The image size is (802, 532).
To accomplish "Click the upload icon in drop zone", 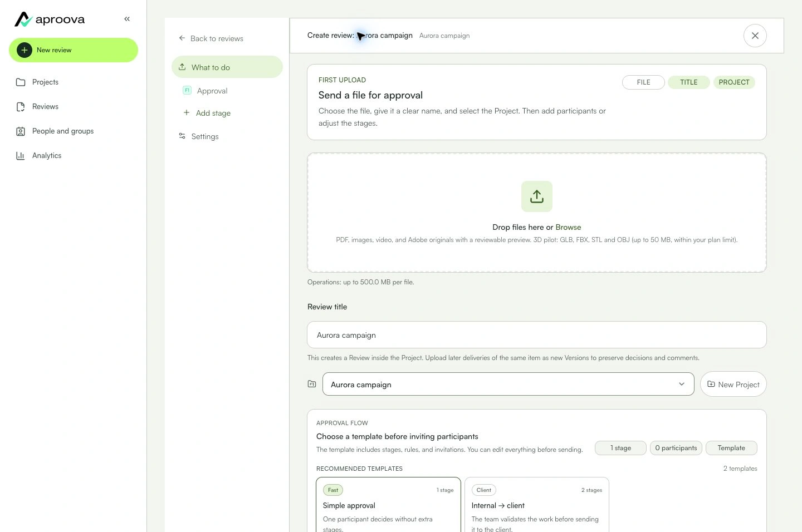I will tap(537, 196).
